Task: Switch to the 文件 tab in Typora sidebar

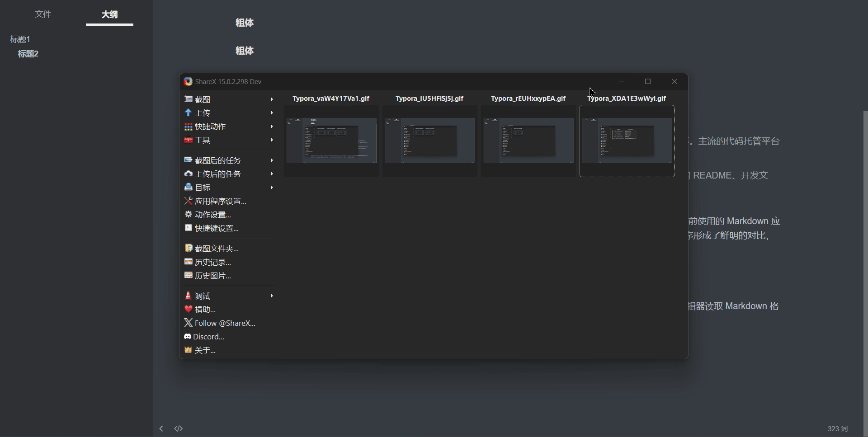Action: 43,14
